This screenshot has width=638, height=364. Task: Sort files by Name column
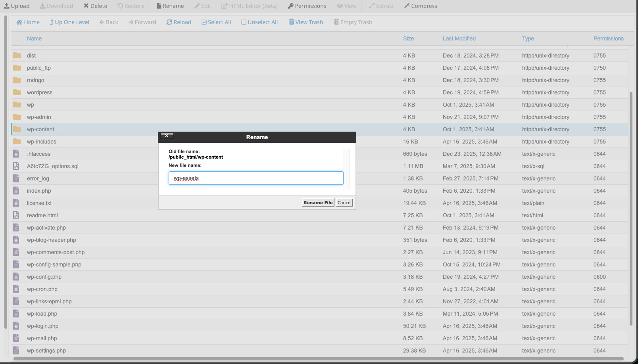34,38
